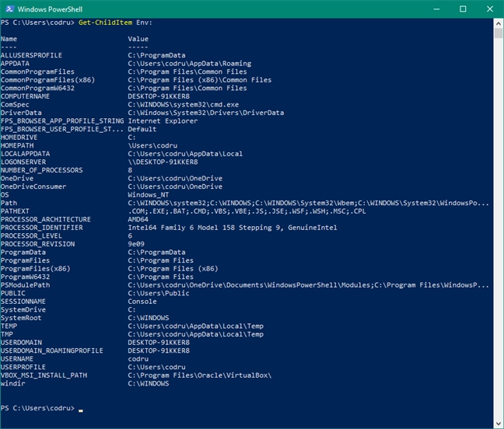Image resolution: width=504 pixels, height=429 pixels.
Task: Click the Default value text
Action: coord(142,129)
